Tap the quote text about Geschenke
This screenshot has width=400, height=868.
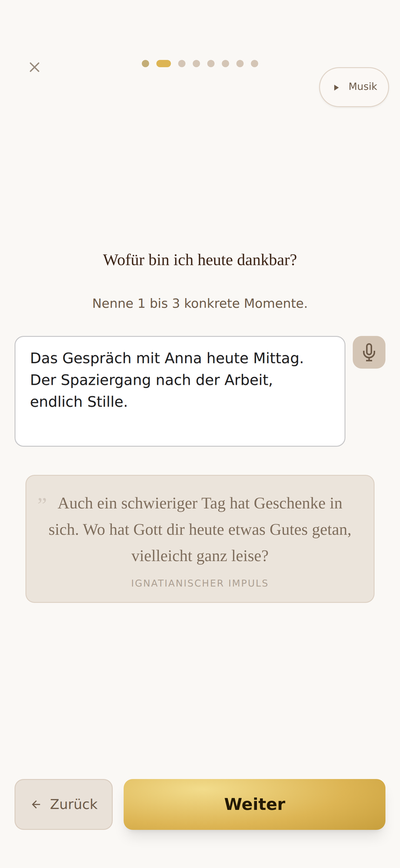(200, 529)
